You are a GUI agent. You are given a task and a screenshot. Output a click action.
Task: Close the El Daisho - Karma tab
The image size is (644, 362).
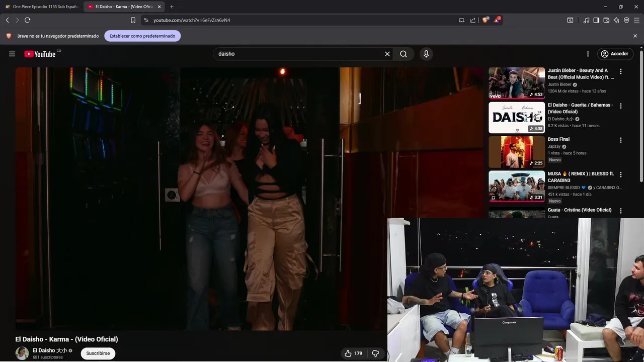(159, 7)
